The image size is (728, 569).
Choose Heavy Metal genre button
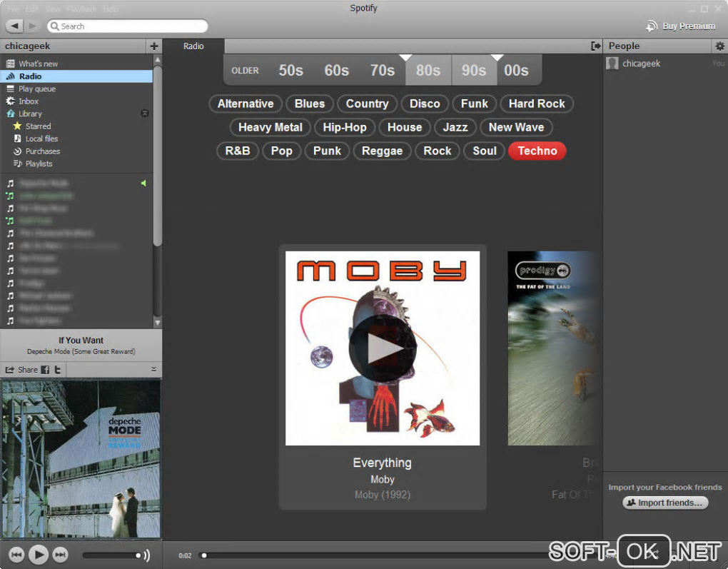tap(271, 127)
